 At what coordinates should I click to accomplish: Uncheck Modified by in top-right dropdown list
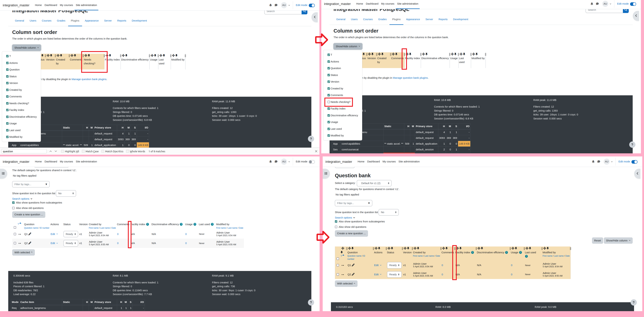[x=329, y=136]
